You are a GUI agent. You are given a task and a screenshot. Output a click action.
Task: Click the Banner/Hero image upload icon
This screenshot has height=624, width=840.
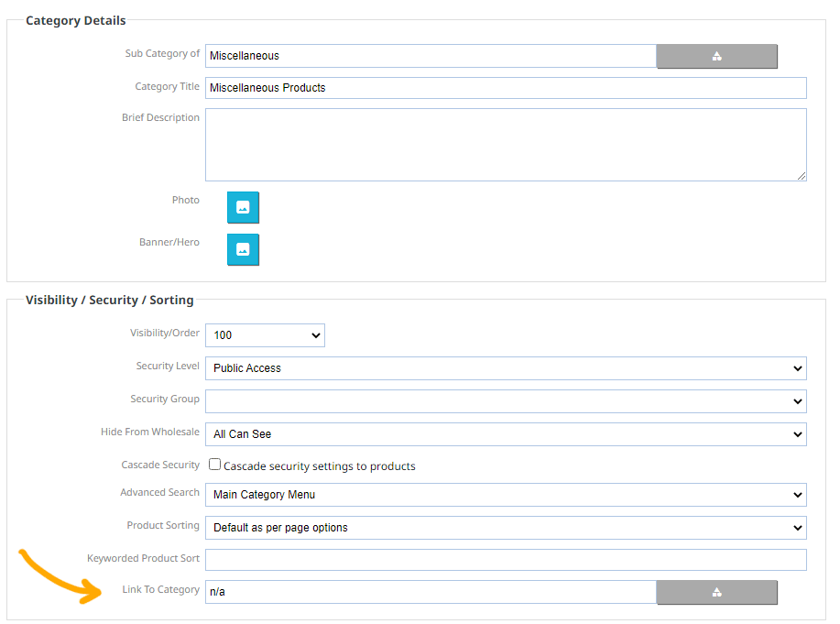point(243,249)
